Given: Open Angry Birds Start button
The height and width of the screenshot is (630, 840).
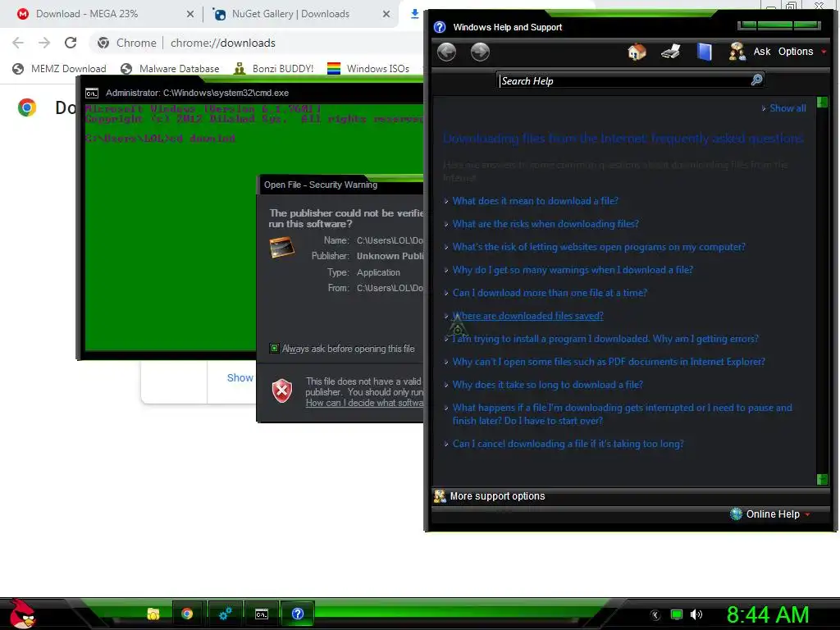Looking at the screenshot, I should pos(22,614).
